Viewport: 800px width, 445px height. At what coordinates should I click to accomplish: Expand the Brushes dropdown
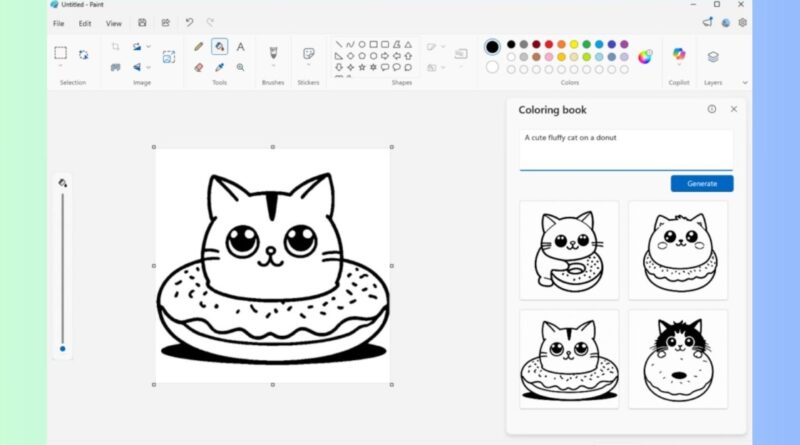click(272, 66)
